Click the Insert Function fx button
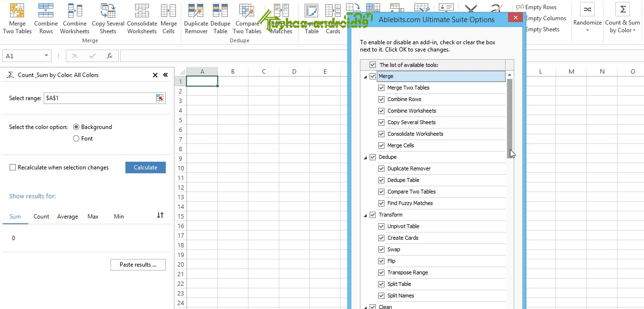 (x=110, y=56)
